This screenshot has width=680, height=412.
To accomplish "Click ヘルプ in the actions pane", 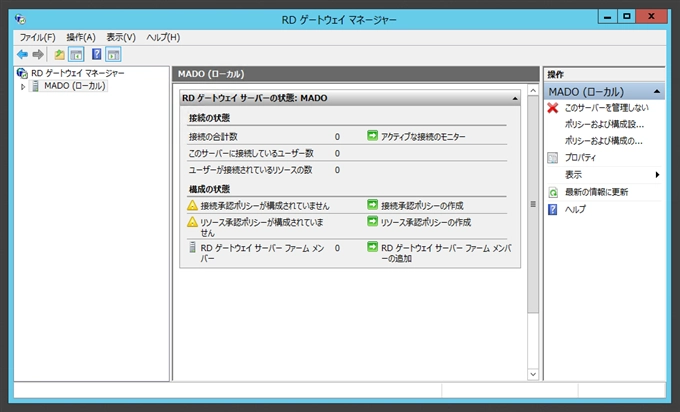I will pyautogui.click(x=575, y=209).
